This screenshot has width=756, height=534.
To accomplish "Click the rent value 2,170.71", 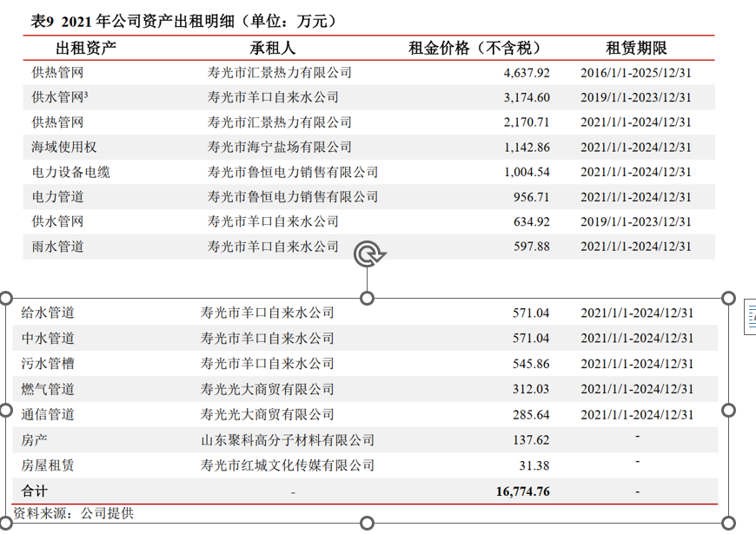I will [x=527, y=122].
